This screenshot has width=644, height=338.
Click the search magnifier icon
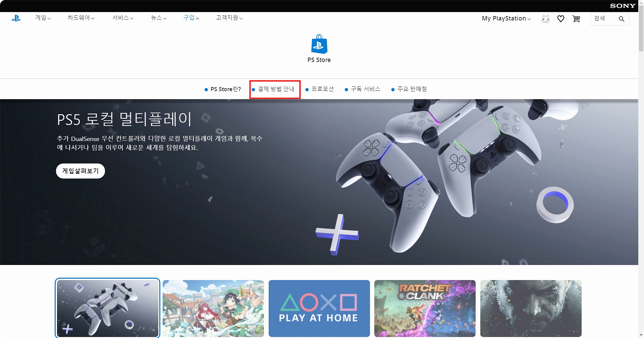point(622,19)
